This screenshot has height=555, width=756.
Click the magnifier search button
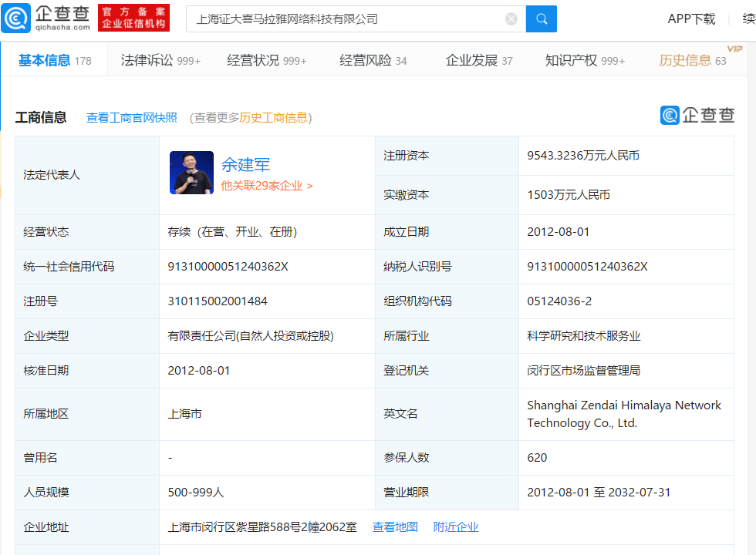[542, 19]
